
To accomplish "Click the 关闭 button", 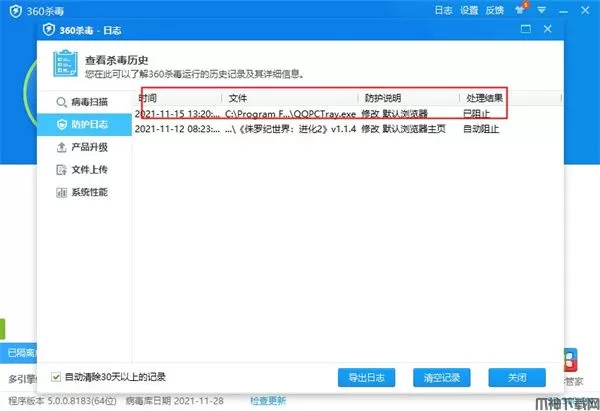I will 517,378.
